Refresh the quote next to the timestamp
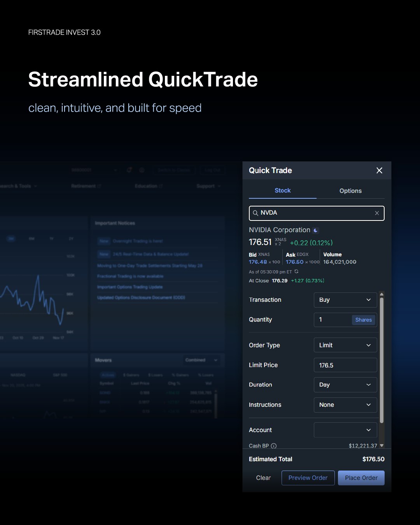The height and width of the screenshot is (525, 420). click(x=296, y=271)
